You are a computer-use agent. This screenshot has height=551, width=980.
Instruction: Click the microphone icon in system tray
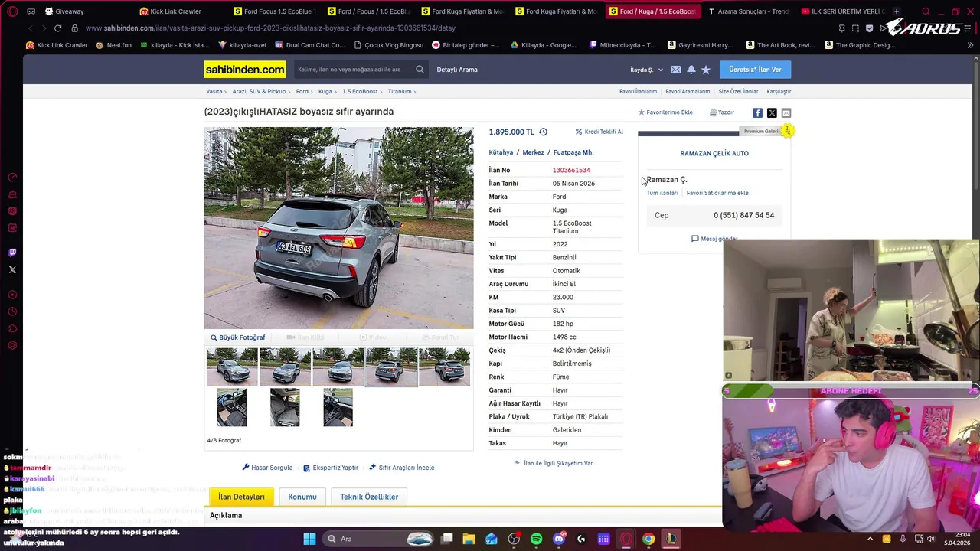[903, 539]
